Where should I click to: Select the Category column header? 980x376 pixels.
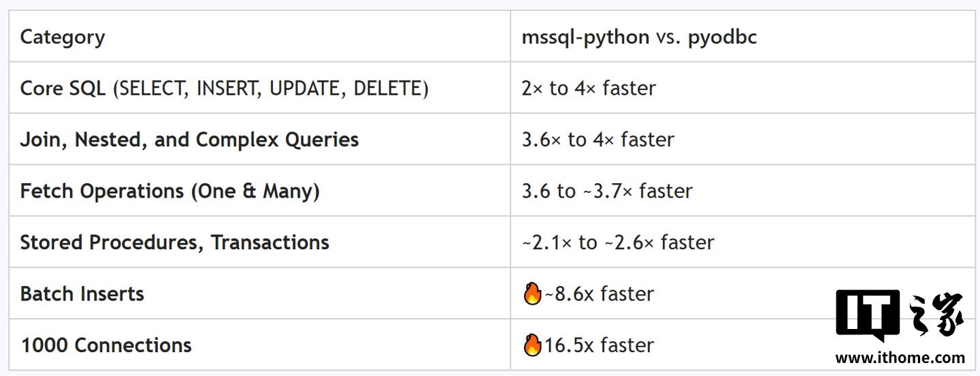tap(63, 37)
